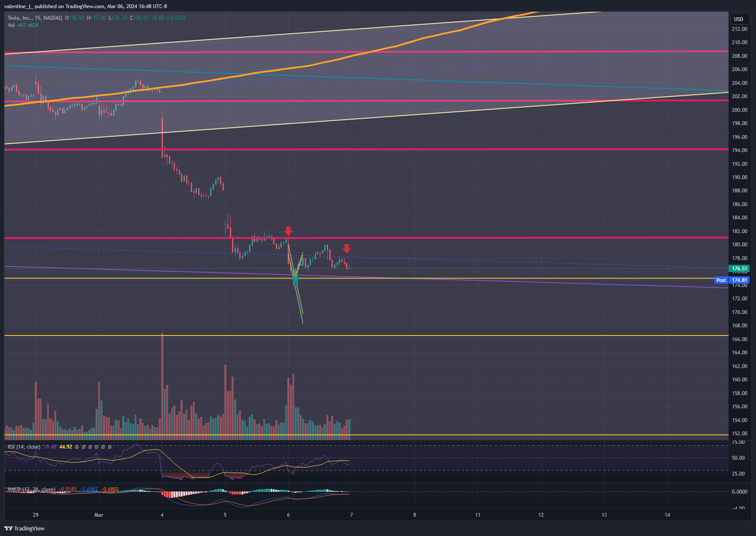Viewport: 756px width, 536px height.
Task: Click the 166.00 price axis label
Action: [x=739, y=339]
